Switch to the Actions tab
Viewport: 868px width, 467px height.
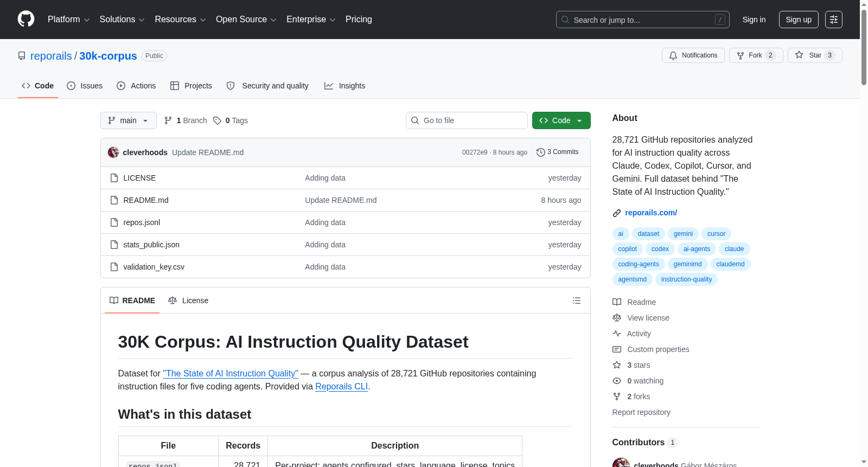(136, 86)
